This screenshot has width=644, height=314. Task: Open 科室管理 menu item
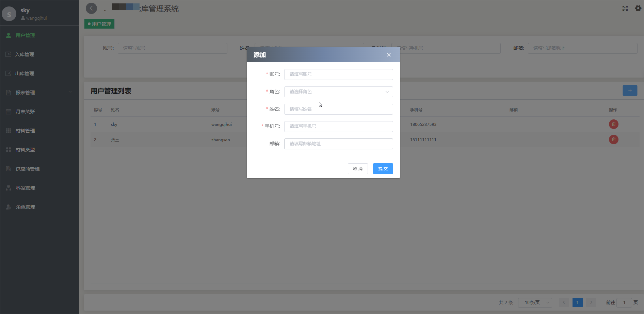point(39,188)
